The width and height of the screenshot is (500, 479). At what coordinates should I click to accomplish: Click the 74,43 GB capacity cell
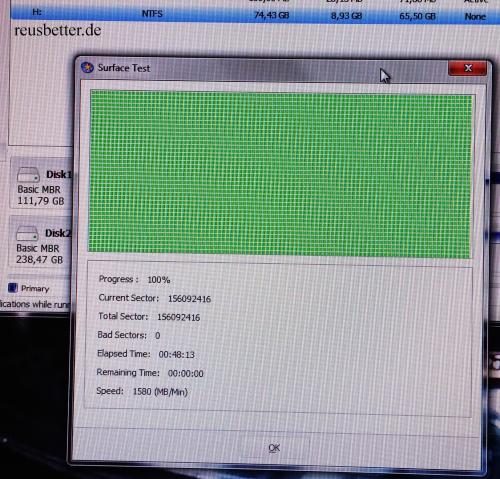point(271,15)
